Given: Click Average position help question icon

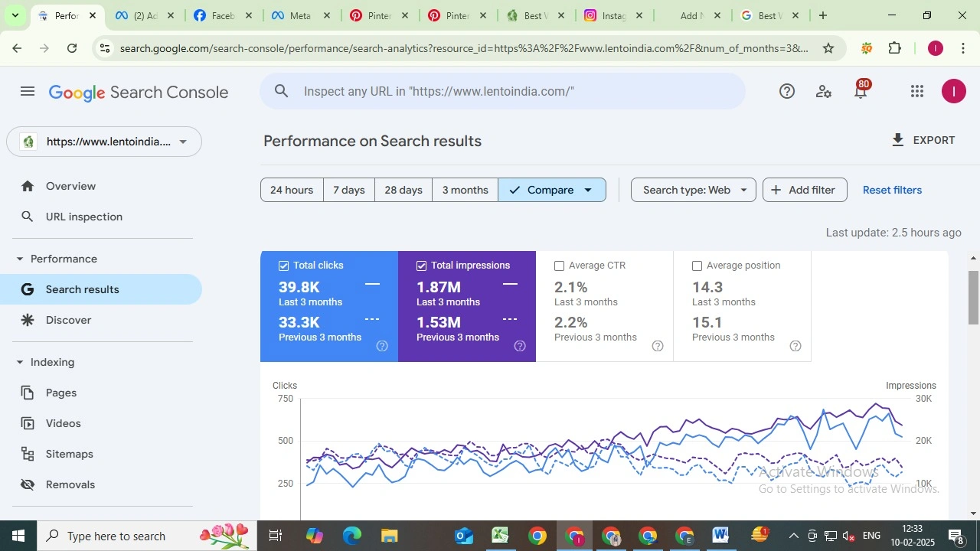Looking at the screenshot, I should point(795,346).
